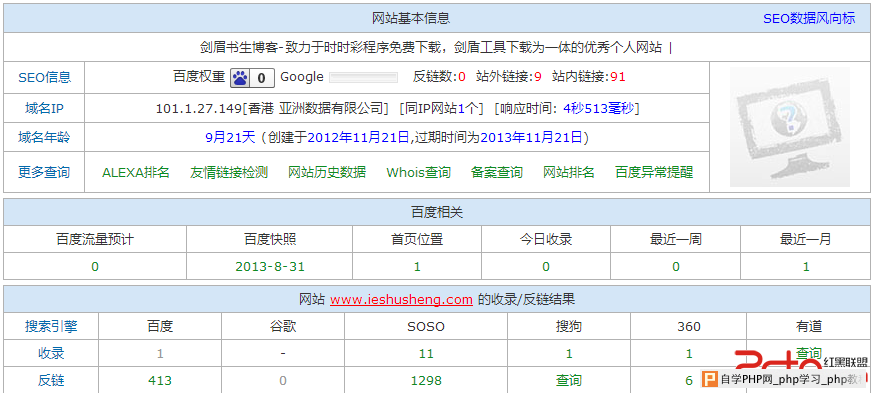The image size is (871, 393).
Task: Click the 百度快照 column header
Action: pos(270,240)
